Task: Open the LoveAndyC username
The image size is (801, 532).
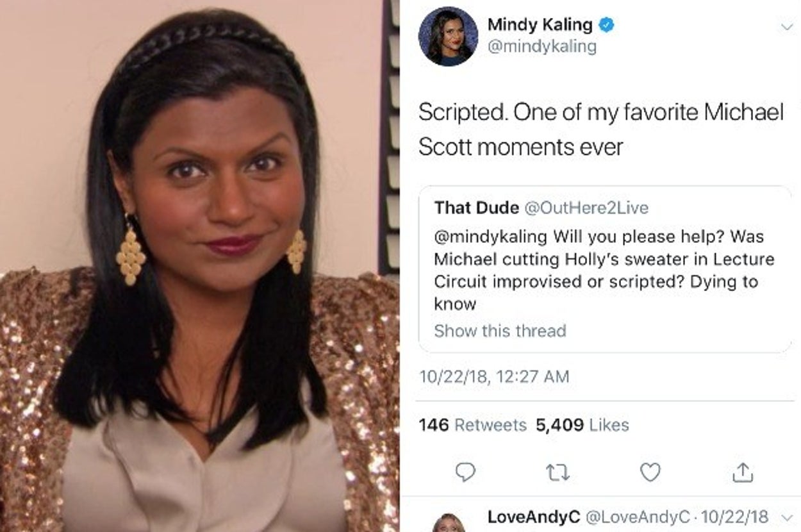Action: tap(534, 517)
